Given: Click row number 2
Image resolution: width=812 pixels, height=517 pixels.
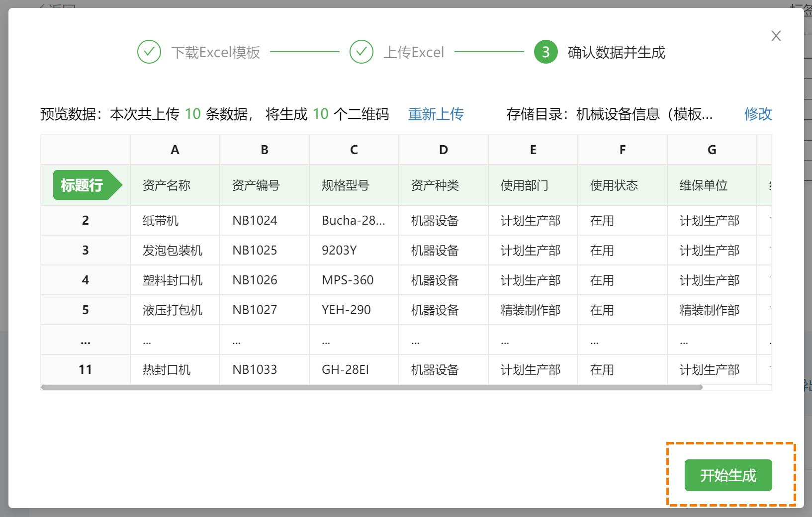Looking at the screenshot, I should click(86, 220).
